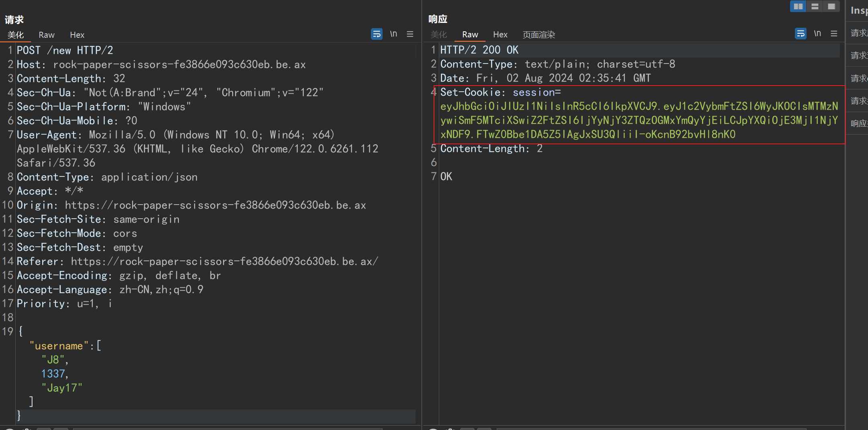Viewport: 868px width, 430px height.
Task: Switch request view to Raw tab
Action: (x=47, y=35)
